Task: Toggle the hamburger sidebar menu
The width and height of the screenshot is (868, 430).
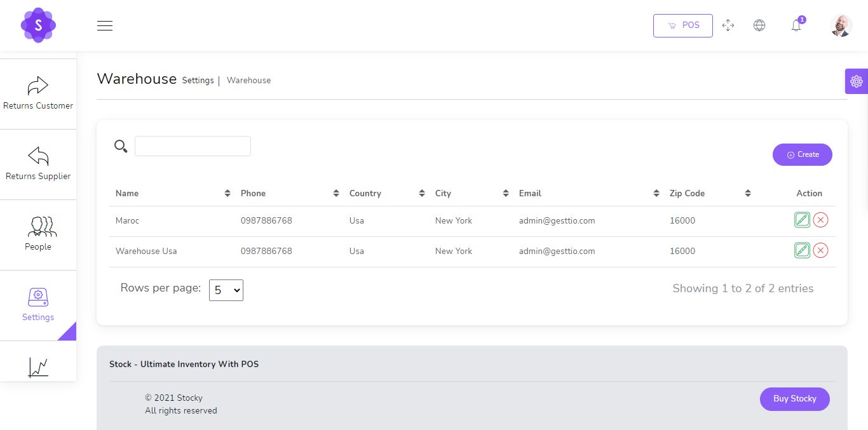Action: (105, 25)
